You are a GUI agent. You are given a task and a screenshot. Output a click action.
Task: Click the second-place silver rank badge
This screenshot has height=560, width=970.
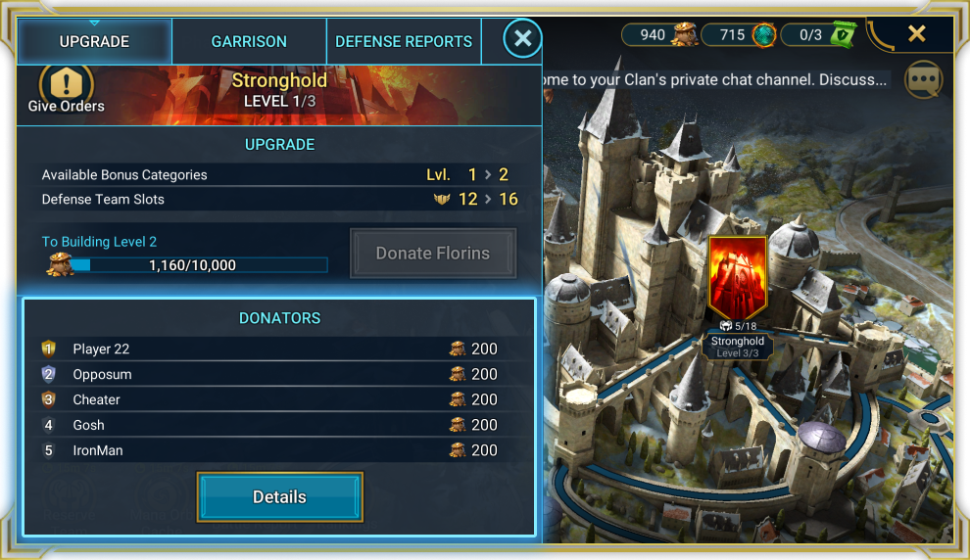click(49, 374)
